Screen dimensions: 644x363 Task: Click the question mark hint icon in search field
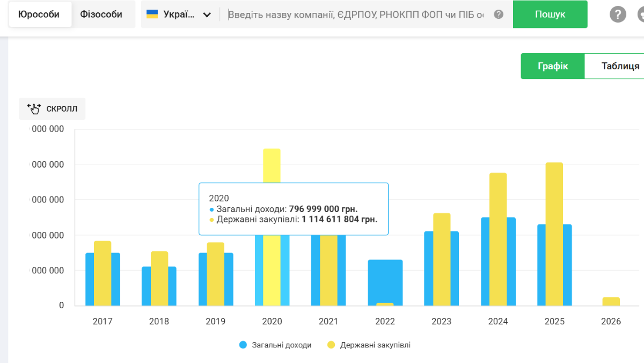tap(499, 14)
